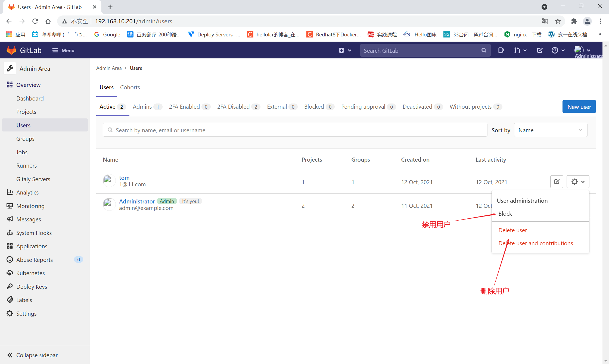Switch to the Cohorts tab

(x=130, y=87)
